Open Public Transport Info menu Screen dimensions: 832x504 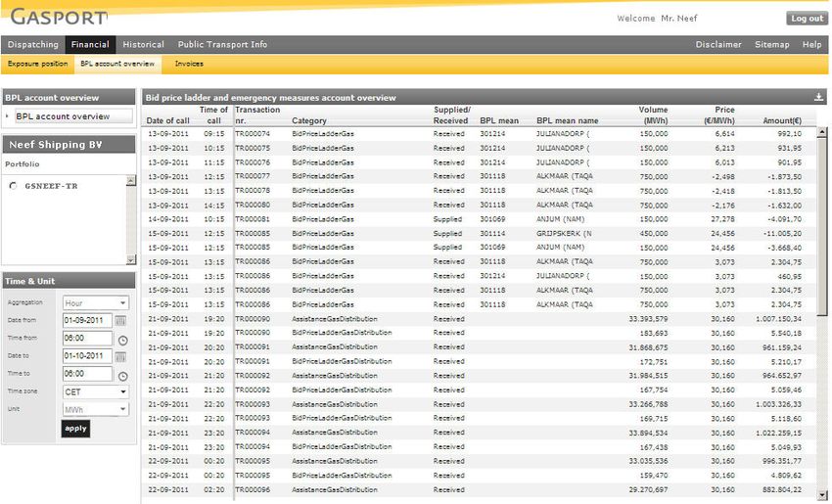coord(222,45)
